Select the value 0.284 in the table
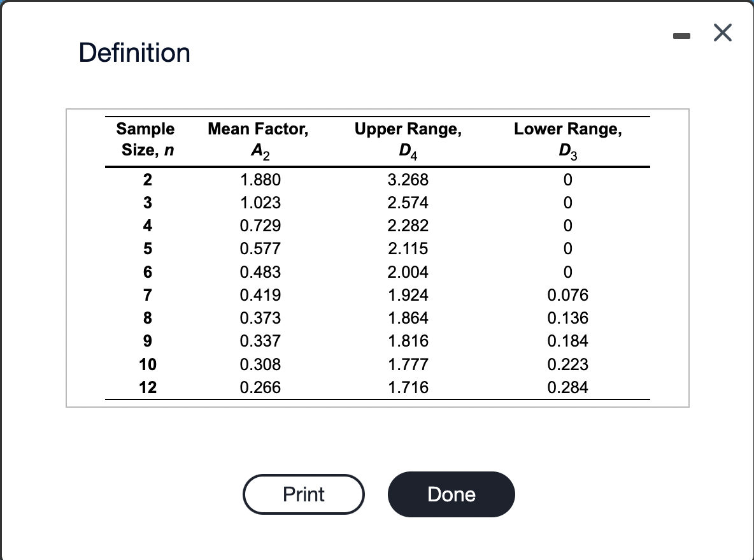Viewport: 754px width, 560px height. point(567,387)
